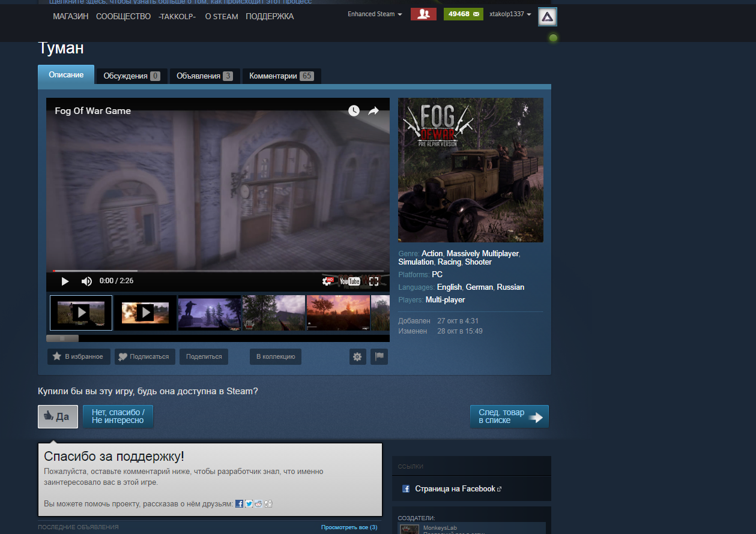Open the MonkeysLab creator link
756x534 pixels.
click(440, 528)
